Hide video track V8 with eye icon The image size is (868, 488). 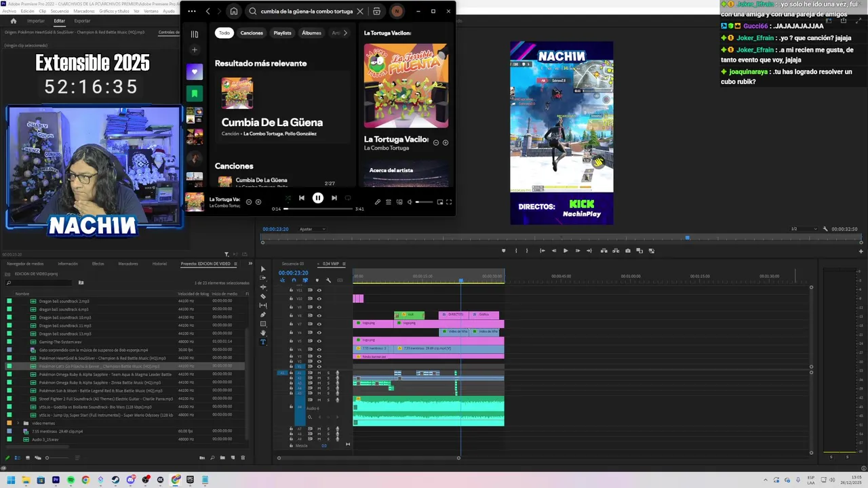(x=319, y=316)
